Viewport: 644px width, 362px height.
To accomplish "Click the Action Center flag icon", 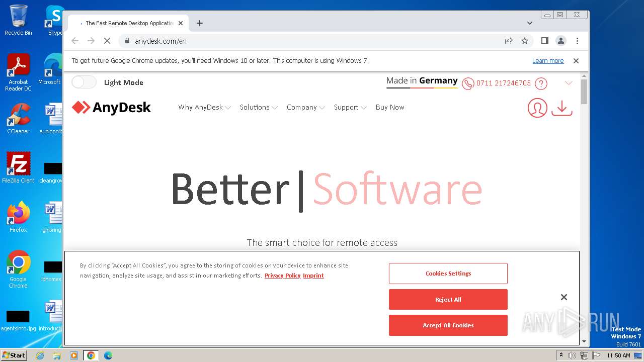I will (x=596, y=355).
